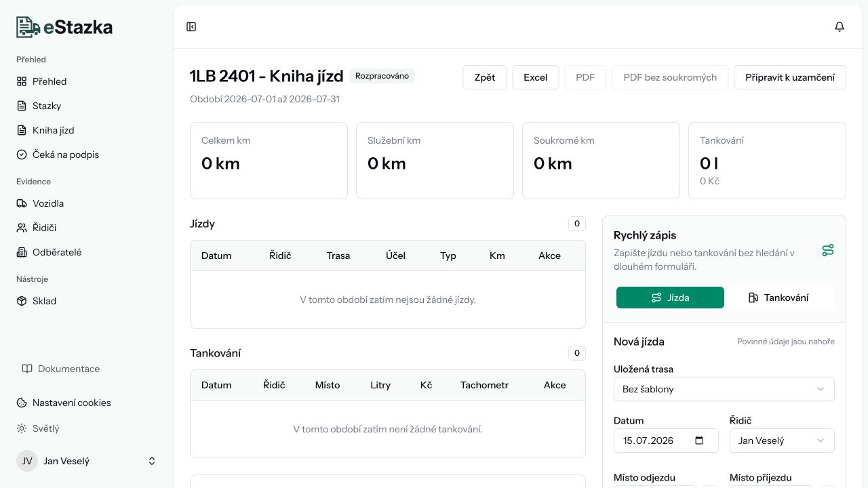Click text 'V tomto období zatím nejsou žádné jízdy.'
868x488 pixels.
(388, 300)
